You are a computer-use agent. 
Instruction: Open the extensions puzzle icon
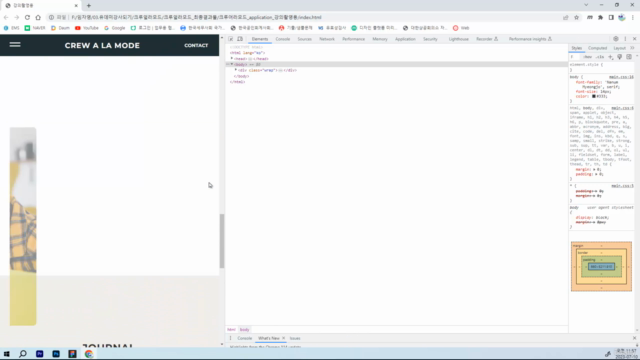(x=600, y=17)
